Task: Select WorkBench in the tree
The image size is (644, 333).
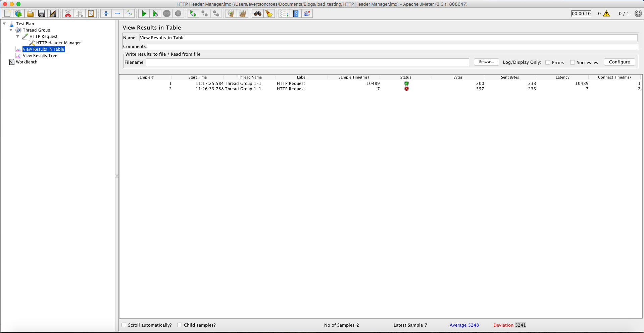Action: pyautogui.click(x=27, y=62)
